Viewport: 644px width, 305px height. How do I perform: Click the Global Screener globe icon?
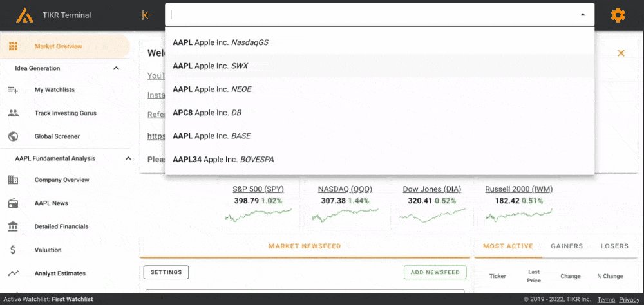click(13, 136)
